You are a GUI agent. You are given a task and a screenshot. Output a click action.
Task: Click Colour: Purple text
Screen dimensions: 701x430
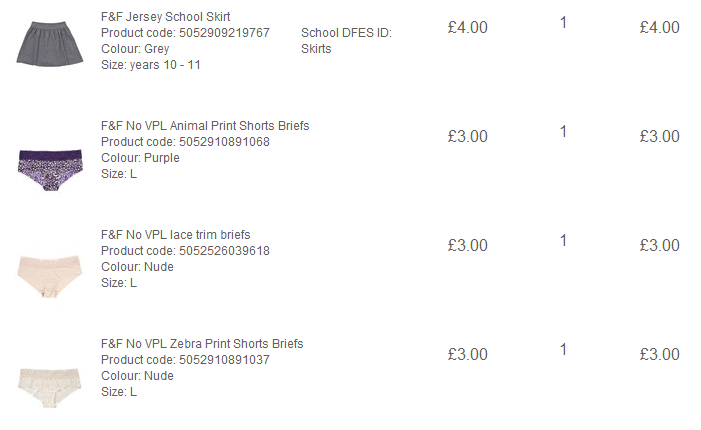point(140,158)
